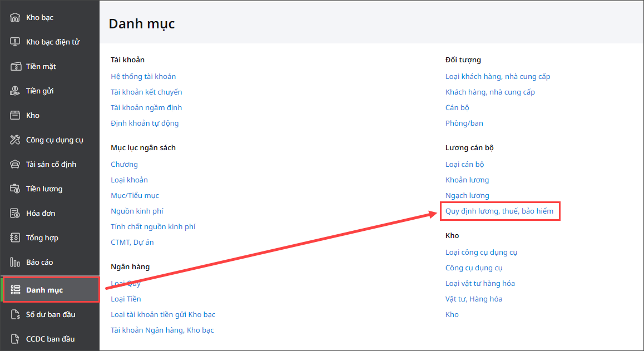The image size is (644, 351).
Task: Click the Kho box icon in the sidebar
Action: point(15,115)
